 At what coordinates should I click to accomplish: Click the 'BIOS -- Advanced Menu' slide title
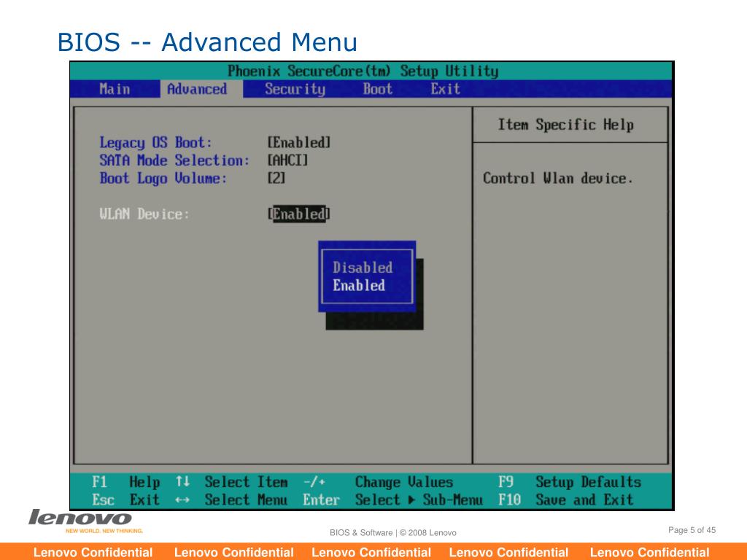click(x=207, y=42)
